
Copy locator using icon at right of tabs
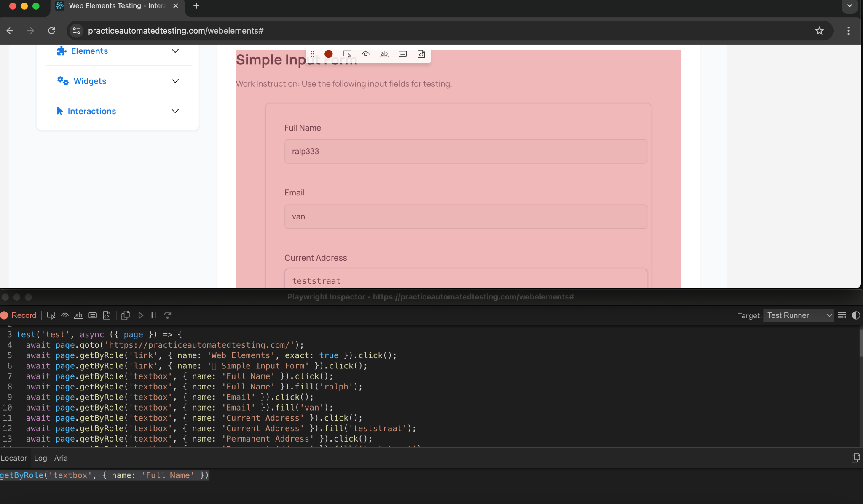tap(856, 458)
